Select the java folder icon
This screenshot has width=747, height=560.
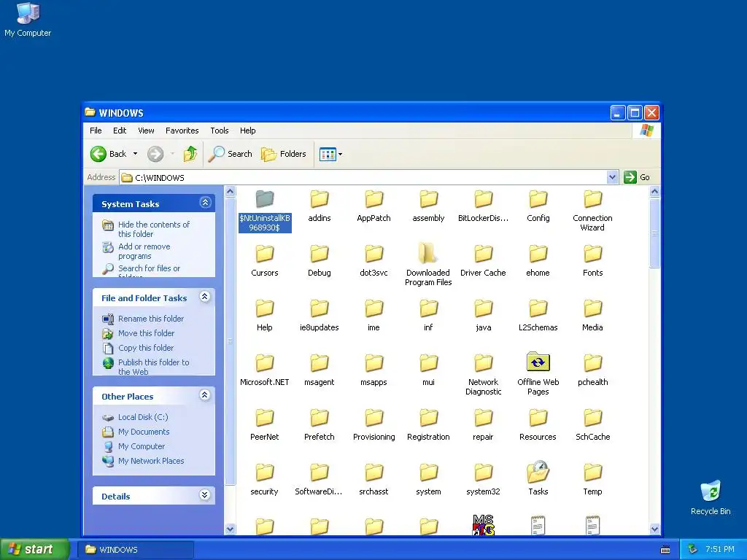click(483, 308)
